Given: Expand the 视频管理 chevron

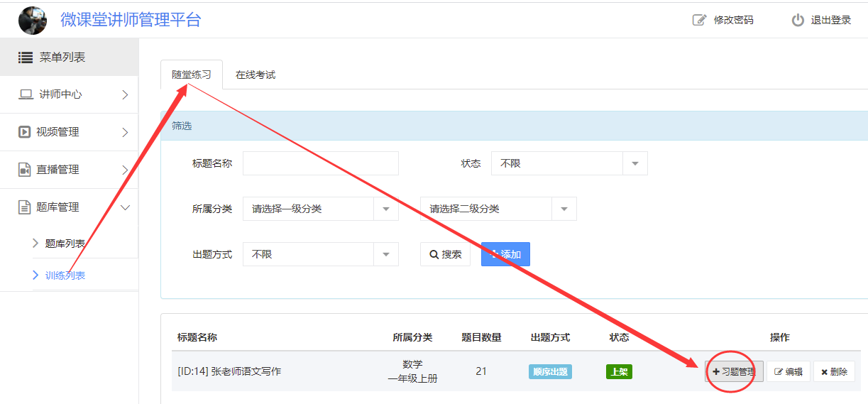Looking at the screenshot, I should pos(125,132).
